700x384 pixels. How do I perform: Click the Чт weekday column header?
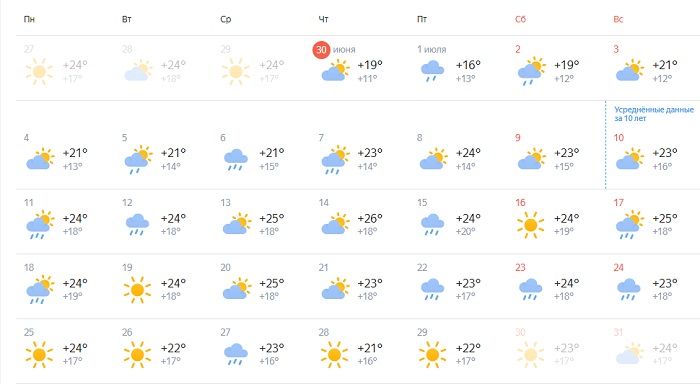[323, 19]
